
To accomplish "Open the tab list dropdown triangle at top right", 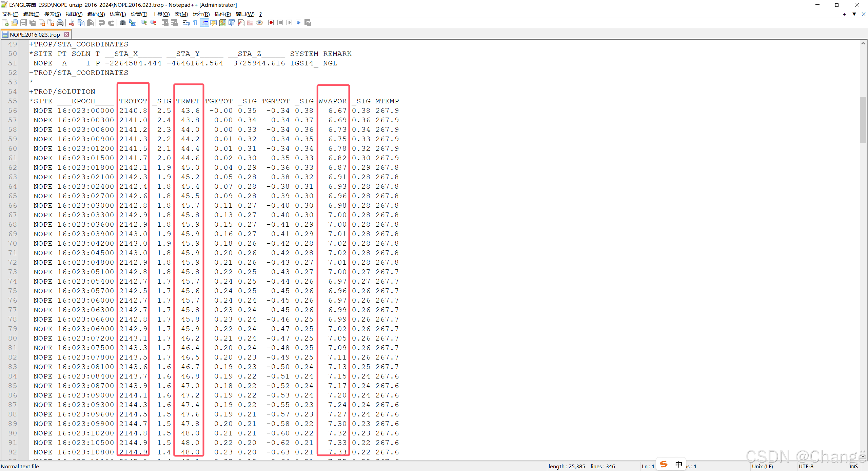I will click(854, 14).
